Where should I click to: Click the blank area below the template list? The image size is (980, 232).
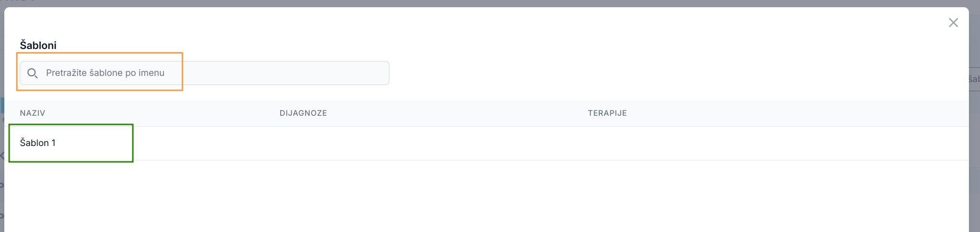(481, 197)
